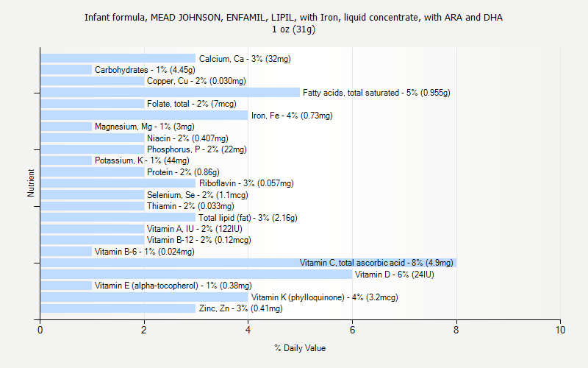Click the Calcium bar in the chart
The width and height of the screenshot is (588, 368).
pos(118,59)
